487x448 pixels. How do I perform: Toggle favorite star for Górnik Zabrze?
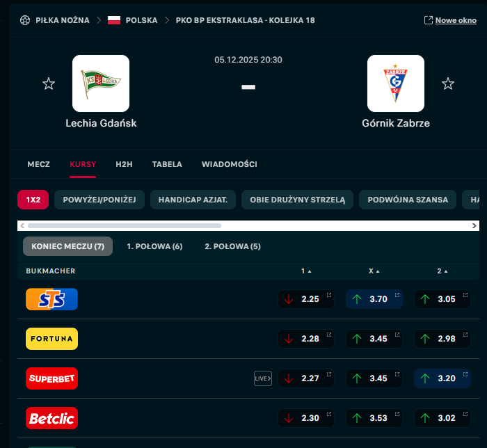(x=448, y=84)
